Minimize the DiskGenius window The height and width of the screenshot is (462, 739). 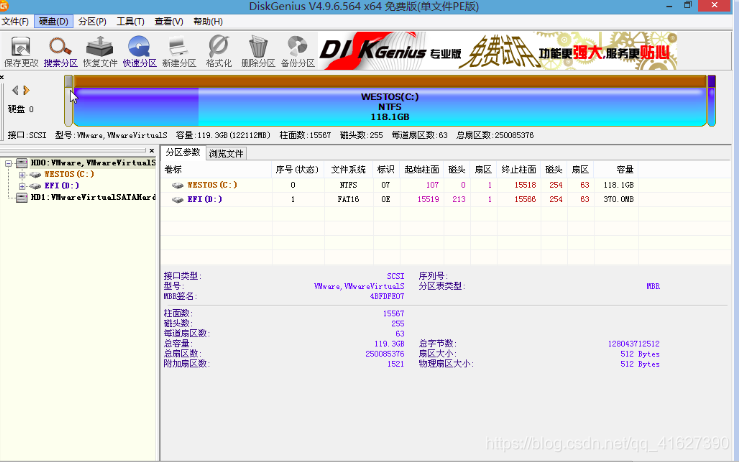pyautogui.click(x=669, y=6)
